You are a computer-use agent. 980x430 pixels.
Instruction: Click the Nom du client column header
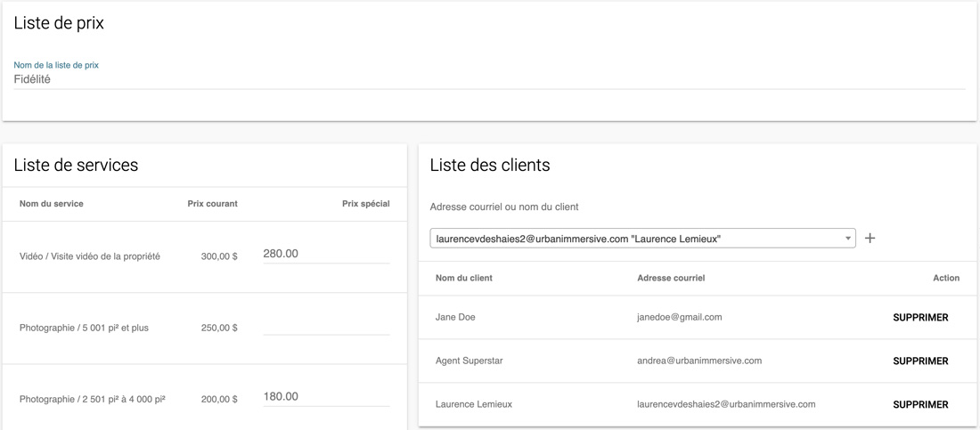point(464,278)
